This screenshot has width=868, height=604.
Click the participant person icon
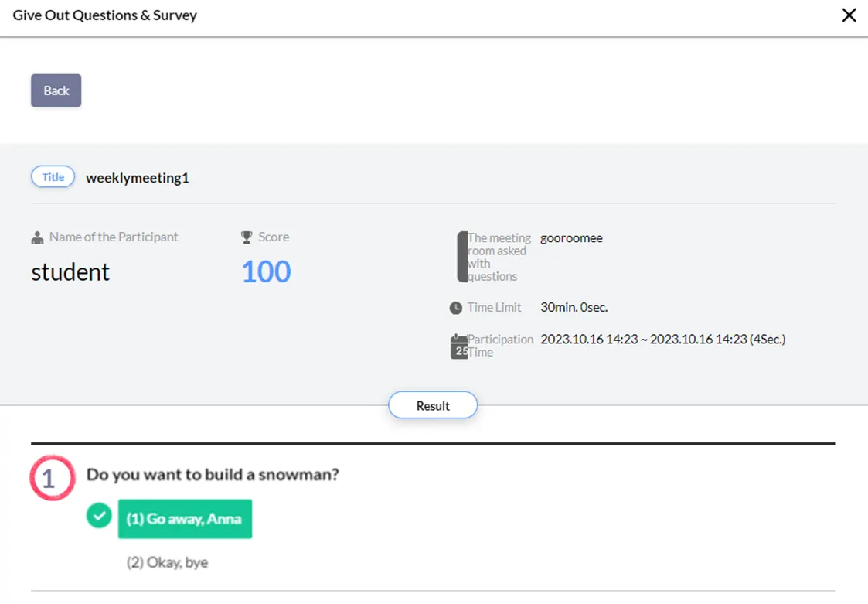pos(37,237)
